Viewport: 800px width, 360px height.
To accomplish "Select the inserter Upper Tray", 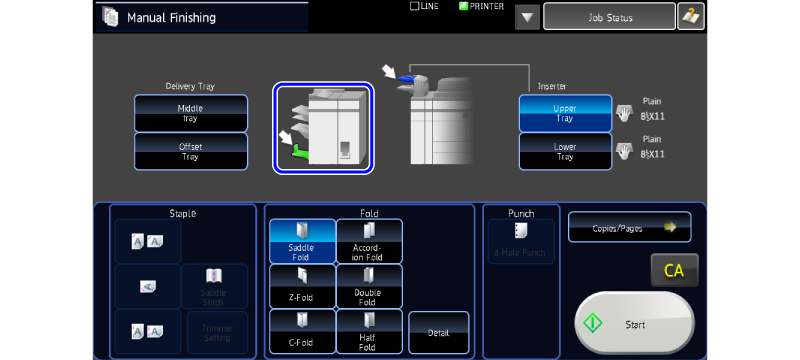I will click(565, 113).
